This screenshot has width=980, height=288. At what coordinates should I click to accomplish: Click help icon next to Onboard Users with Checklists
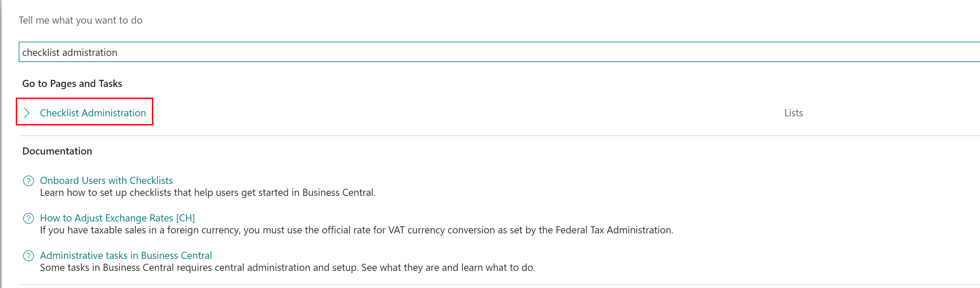pos(28,181)
